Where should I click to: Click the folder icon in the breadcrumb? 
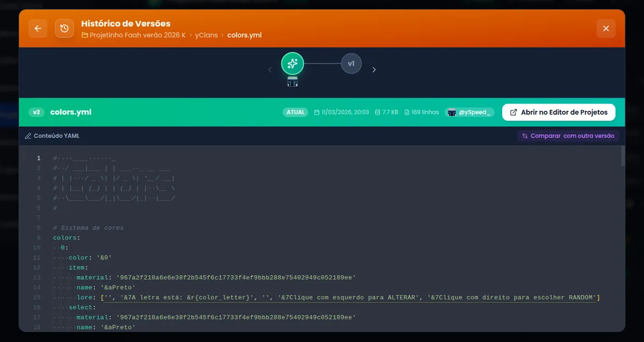click(85, 35)
